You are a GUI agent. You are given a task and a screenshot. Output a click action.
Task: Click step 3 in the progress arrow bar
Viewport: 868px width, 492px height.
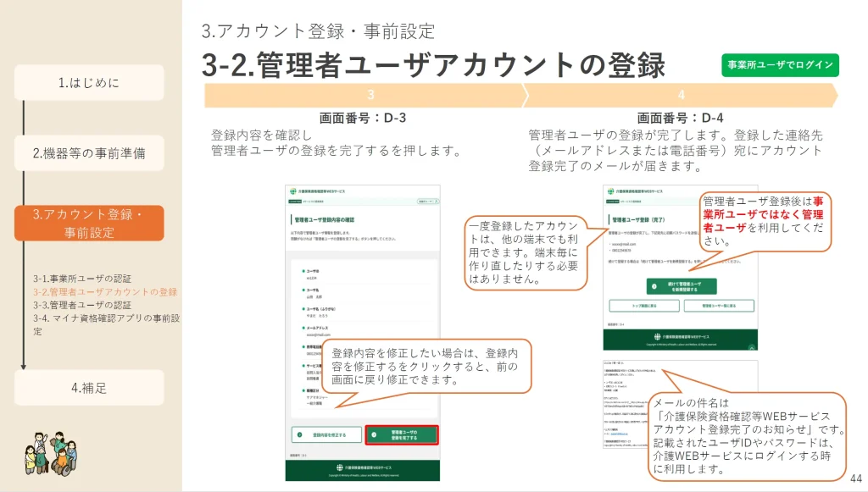click(370, 96)
